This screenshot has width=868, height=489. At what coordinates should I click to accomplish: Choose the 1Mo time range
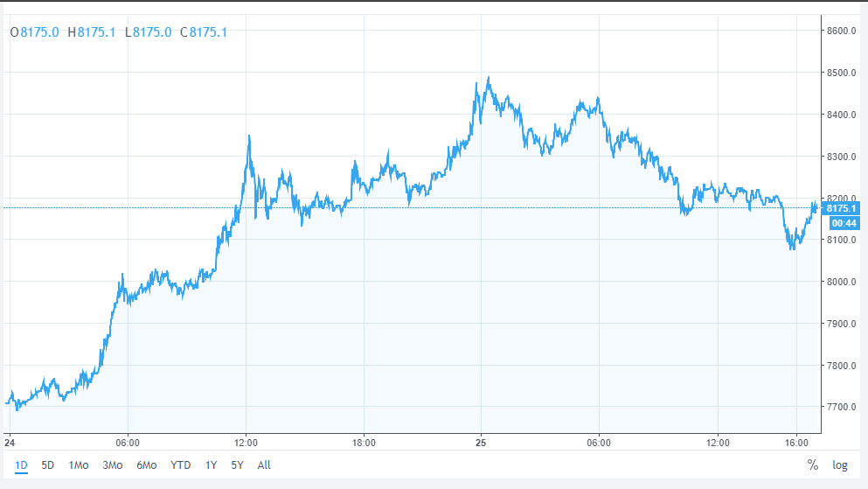click(78, 465)
